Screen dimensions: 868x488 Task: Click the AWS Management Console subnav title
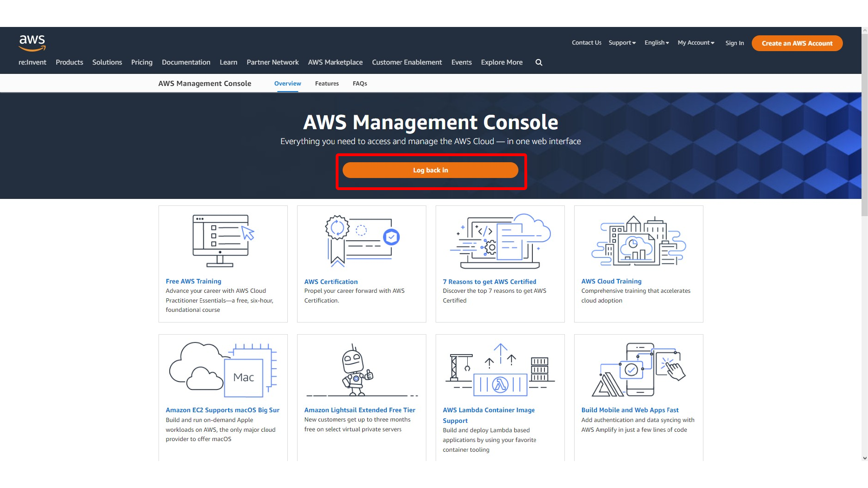point(205,84)
